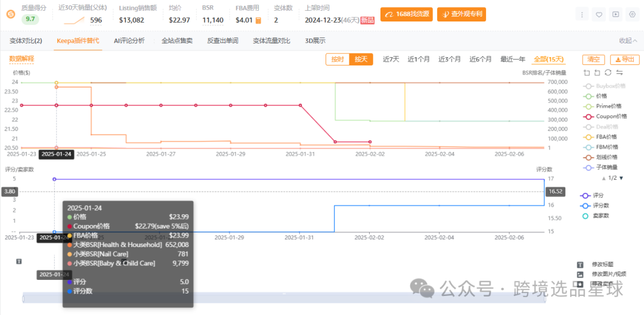Click 查外观专利 button
This screenshot has height=315, width=644.
coord(461,14)
